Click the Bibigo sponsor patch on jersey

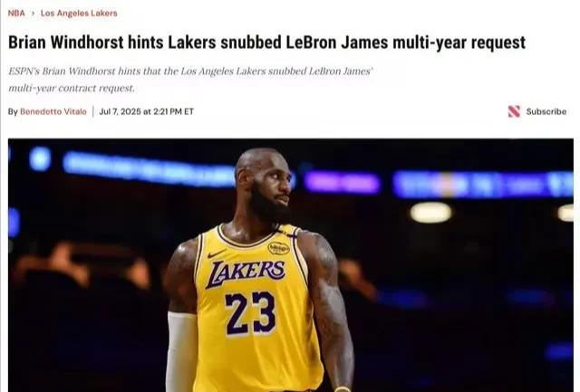[x=278, y=248]
